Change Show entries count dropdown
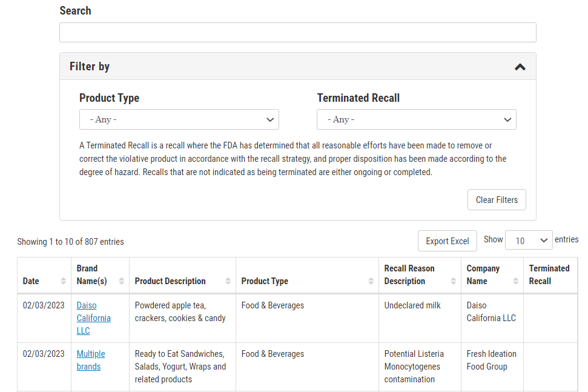 (x=529, y=240)
